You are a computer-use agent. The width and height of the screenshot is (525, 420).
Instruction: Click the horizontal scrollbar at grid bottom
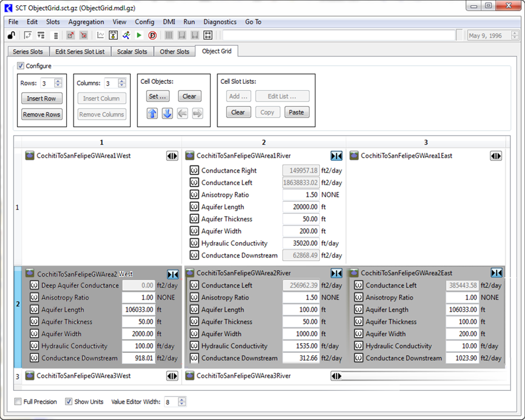417,376
